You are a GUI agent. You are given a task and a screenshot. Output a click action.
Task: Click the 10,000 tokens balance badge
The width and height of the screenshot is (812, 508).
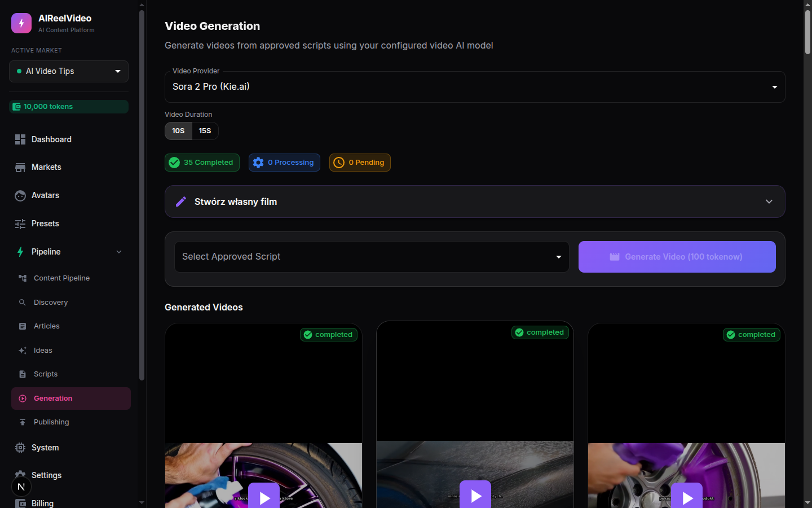69,107
